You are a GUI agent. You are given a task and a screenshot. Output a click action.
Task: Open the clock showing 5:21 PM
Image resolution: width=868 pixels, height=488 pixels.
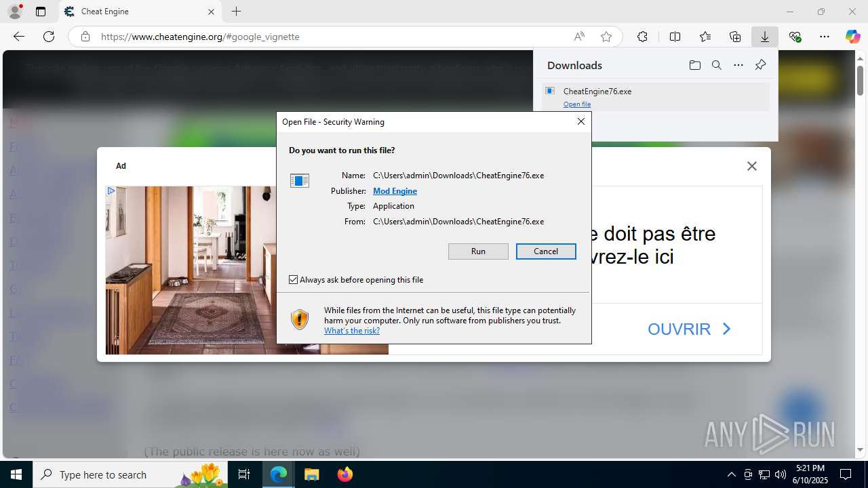click(811, 474)
